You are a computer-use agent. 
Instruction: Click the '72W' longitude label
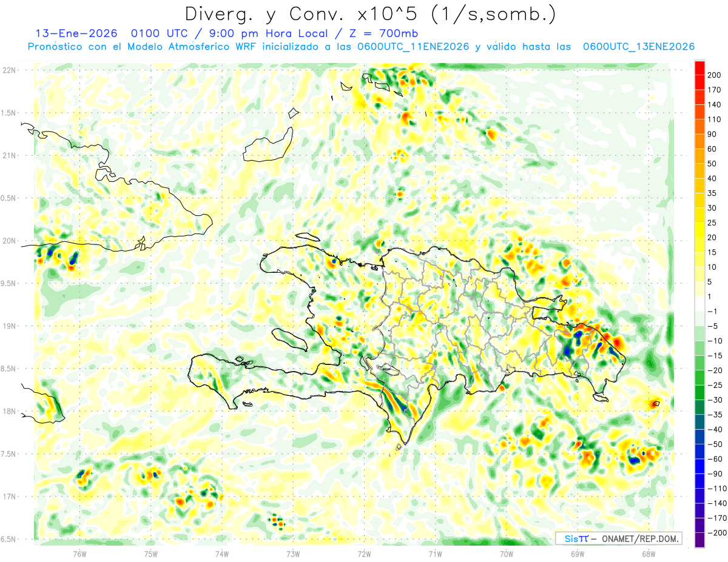pos(364,554)
